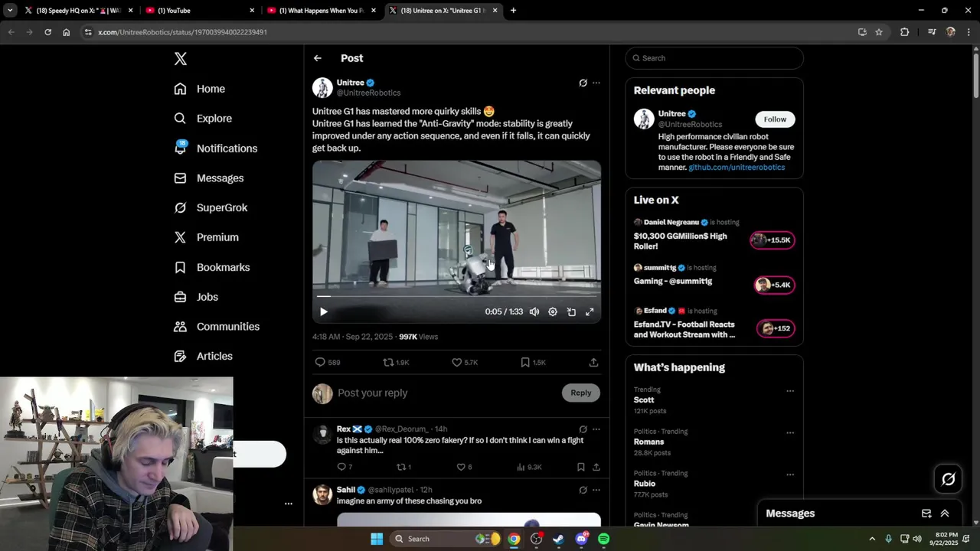The height and width of the screenshot is (551, 980).
Task: Click the Reply button
Action: (581, 393)
